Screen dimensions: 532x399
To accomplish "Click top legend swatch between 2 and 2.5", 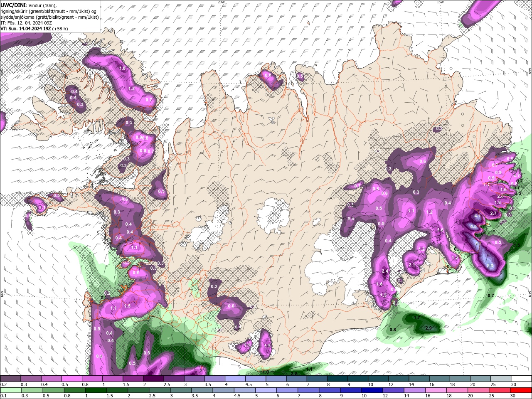I will 153,379.
